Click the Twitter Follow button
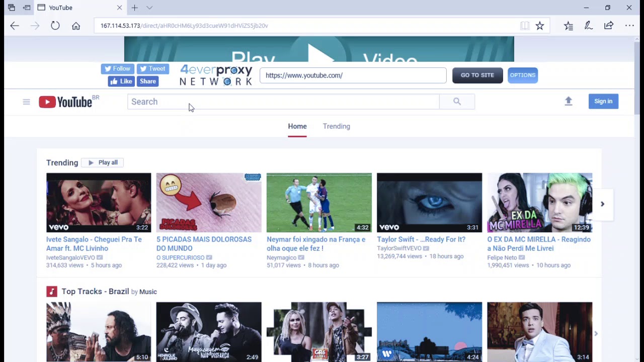This screenshot has width=644, height=362. (x=118, y=69)
